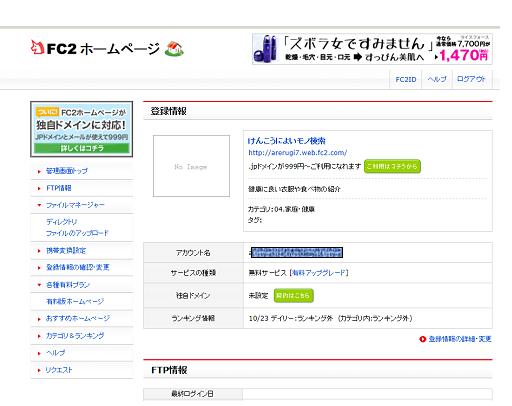
Task: Open the arerugi7.web.fc2.com URL link
Action: [298, 153]
